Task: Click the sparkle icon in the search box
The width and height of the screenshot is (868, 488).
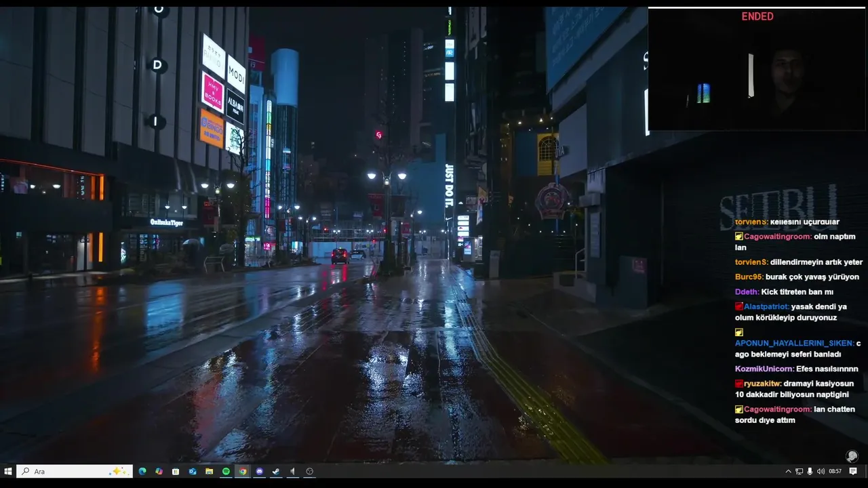Action: click(x=119, y=471)
